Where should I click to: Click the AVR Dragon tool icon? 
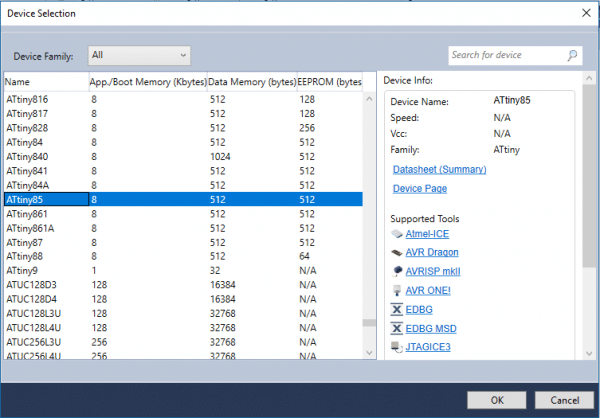(397, 252)
